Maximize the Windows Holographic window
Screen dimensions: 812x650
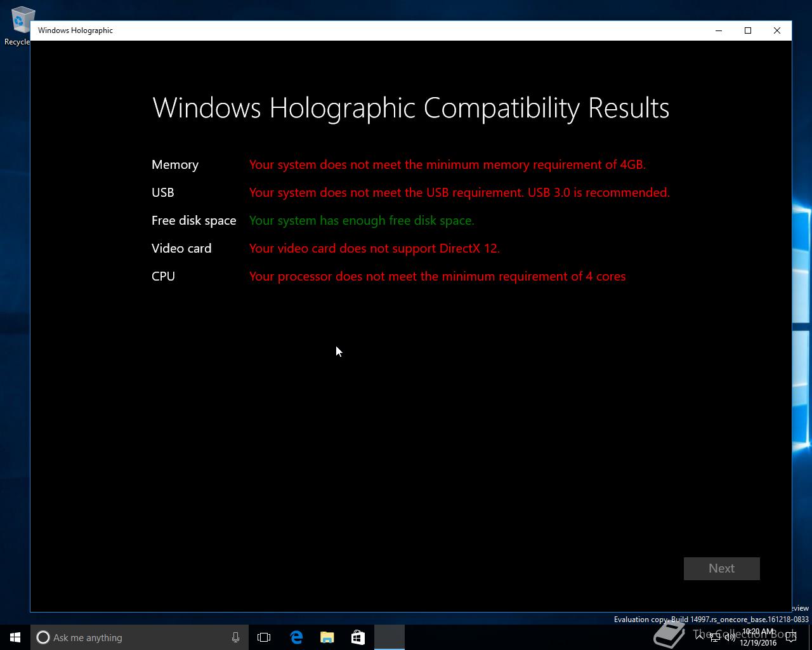pyautogui.click(x=748, y=30)
